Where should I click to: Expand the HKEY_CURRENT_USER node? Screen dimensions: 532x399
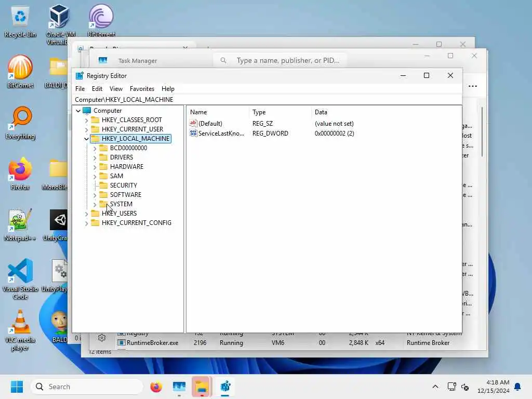[86, 129]
